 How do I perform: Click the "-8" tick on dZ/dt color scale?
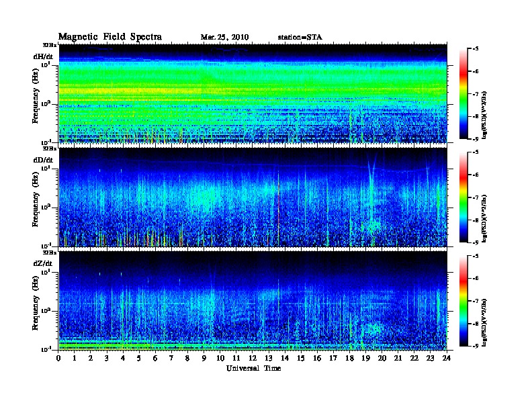pyautogui.click(x=476, y=324)
